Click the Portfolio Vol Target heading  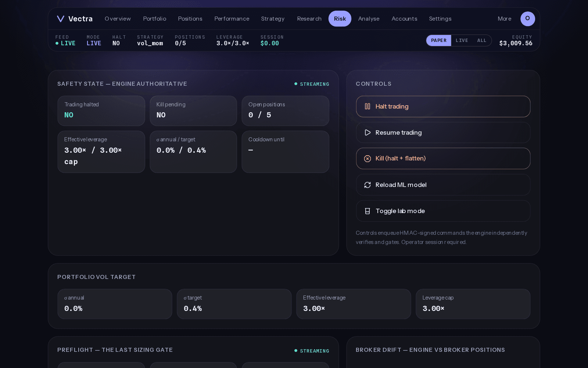click(x=96, y=277)
